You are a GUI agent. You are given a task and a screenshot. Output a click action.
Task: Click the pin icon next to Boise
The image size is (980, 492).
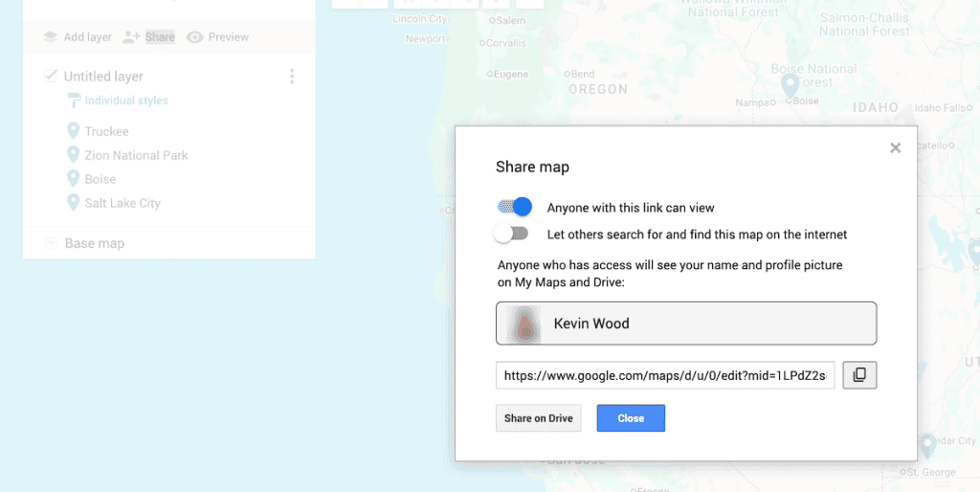[x=73, y=178]
